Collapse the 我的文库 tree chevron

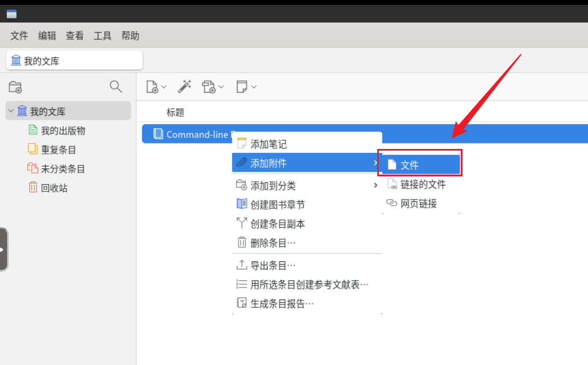tap(11, 111)
